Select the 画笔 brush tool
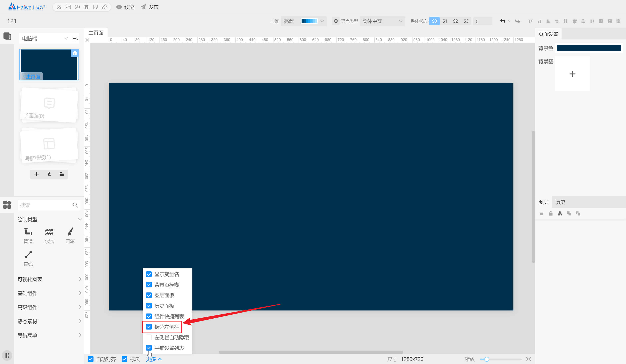626x364 pixels. coord(70,236)
